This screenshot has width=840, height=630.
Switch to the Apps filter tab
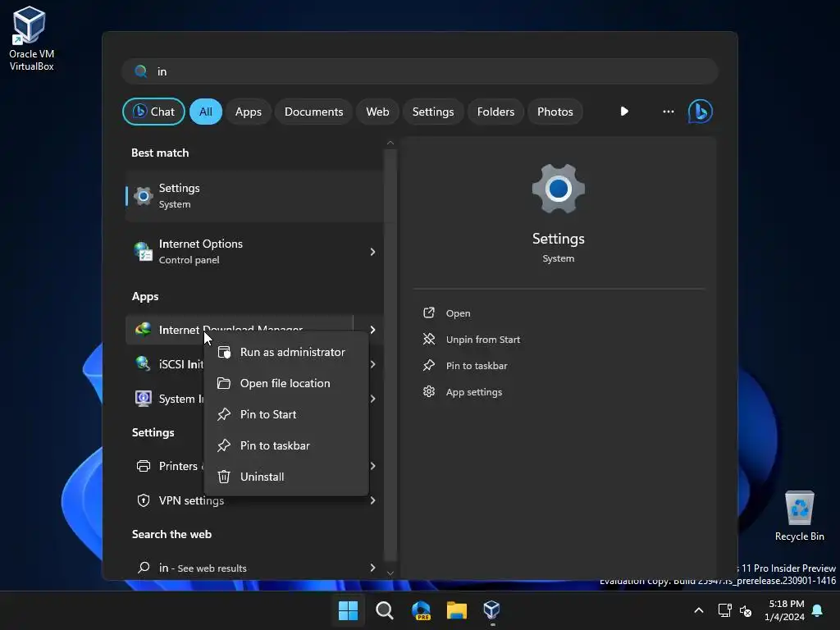[x=248, y=112]
